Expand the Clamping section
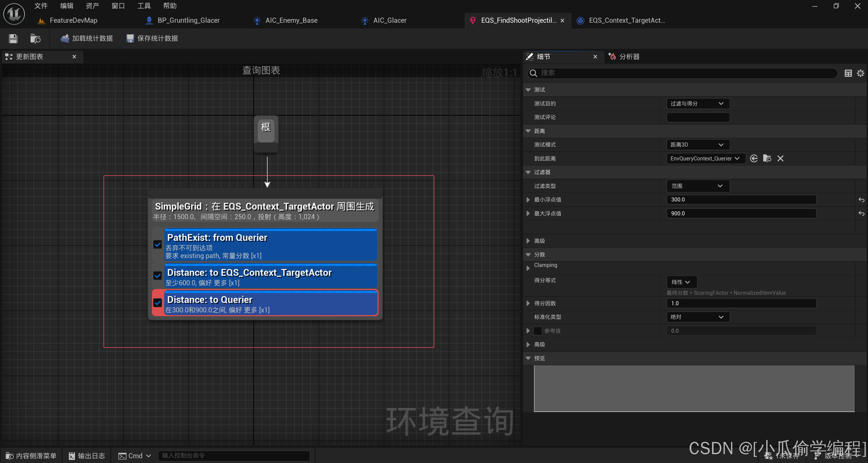Viewport: 868px width, 463px height. coord(528,268)
